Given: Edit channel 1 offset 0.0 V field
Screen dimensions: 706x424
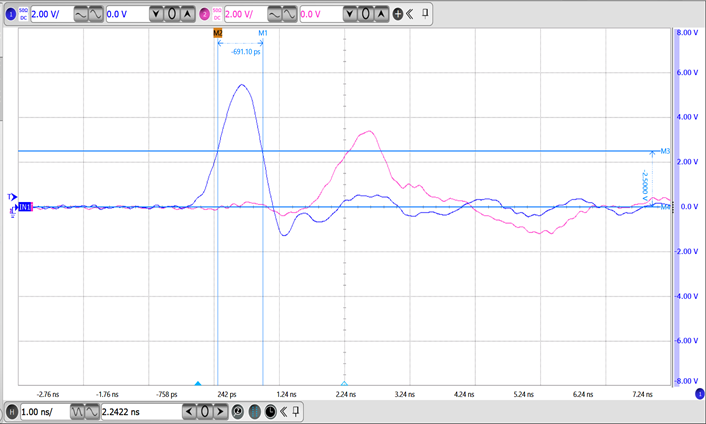Looking at the screenshot, I should coord(127,14).
